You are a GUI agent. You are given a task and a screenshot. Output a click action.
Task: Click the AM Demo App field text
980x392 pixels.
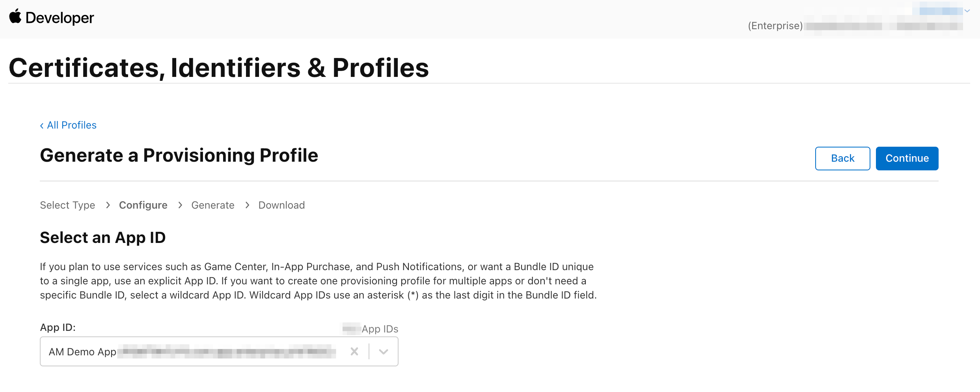pos(82,352)
